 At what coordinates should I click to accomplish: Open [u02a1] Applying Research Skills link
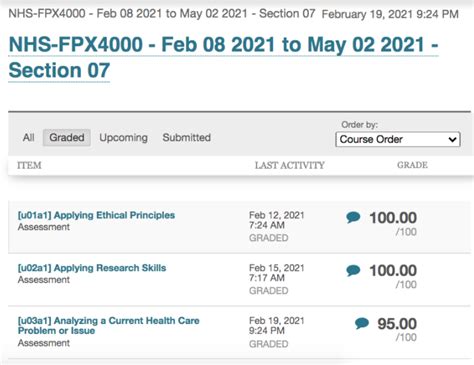click(x=92, y=268)
